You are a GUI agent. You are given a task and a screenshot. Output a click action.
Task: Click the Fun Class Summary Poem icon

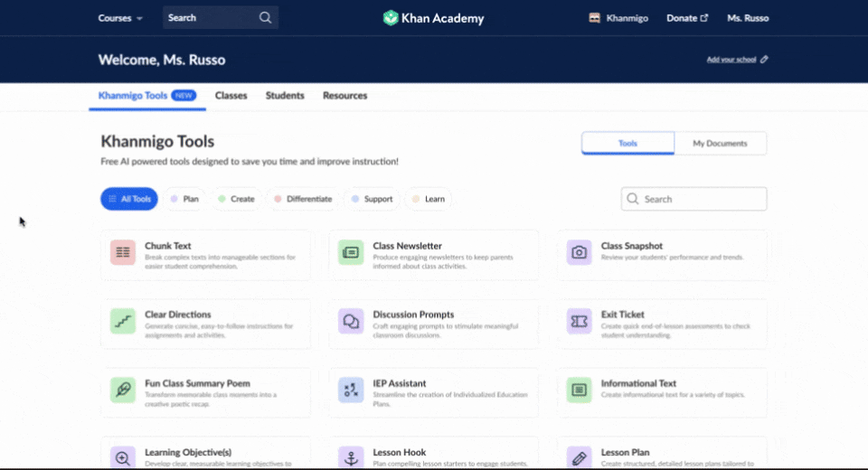point(123,390)
